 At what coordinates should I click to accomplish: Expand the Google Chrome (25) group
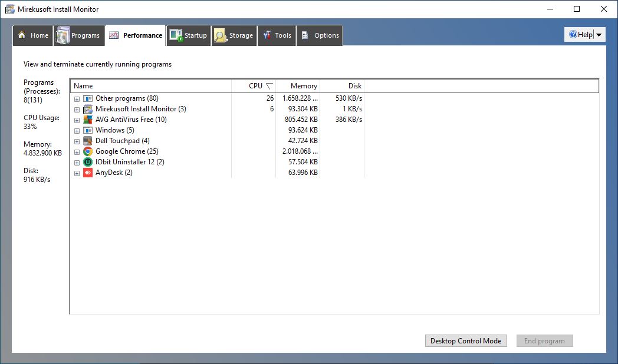click(77, 153)
